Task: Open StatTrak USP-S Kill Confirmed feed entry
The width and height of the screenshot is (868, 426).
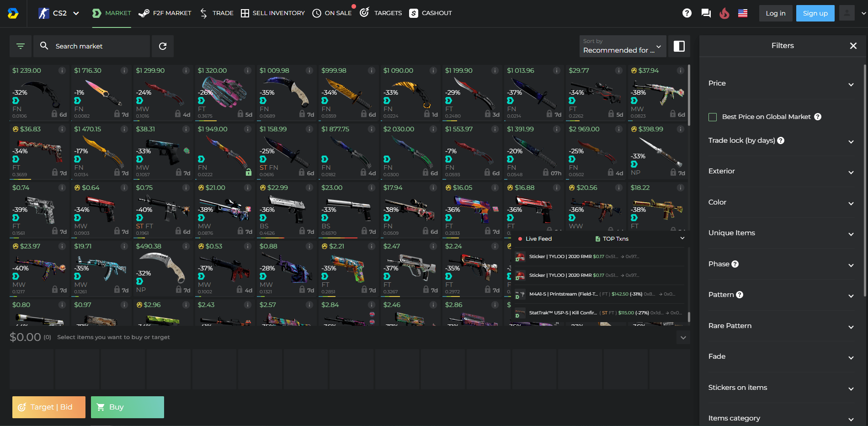Action: [x=599, y=313]
